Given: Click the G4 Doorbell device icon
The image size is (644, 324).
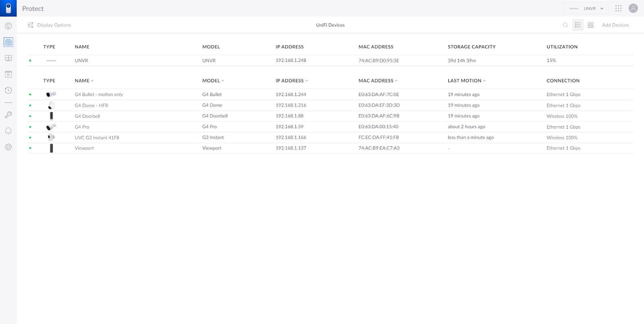Looking at the screenshot, I should click(51, 116).
